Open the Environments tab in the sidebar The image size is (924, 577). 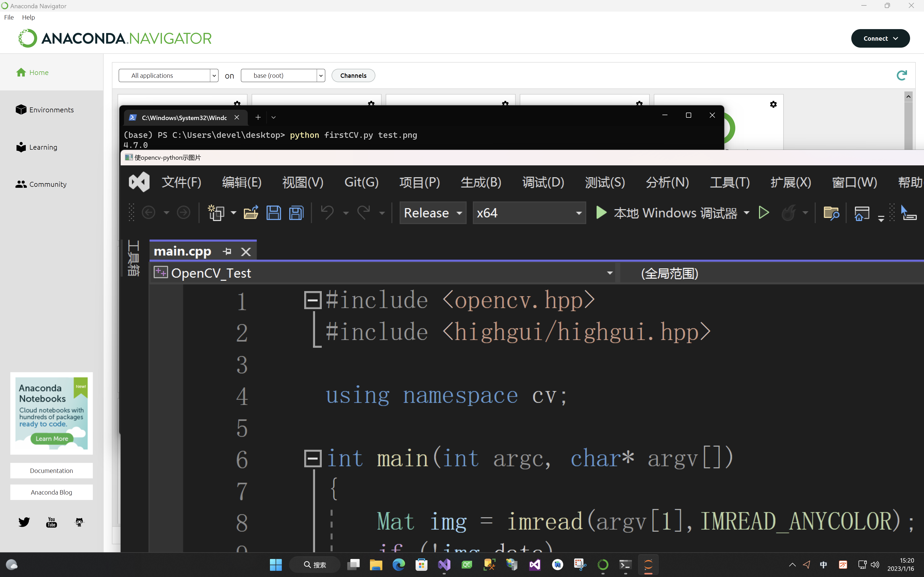coord(51,110)
